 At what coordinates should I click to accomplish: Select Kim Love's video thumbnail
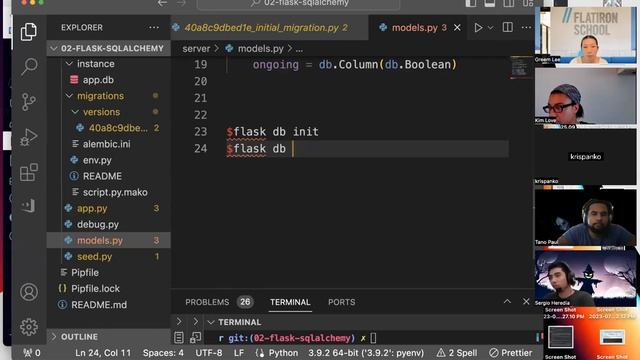(x=585, y=96)
